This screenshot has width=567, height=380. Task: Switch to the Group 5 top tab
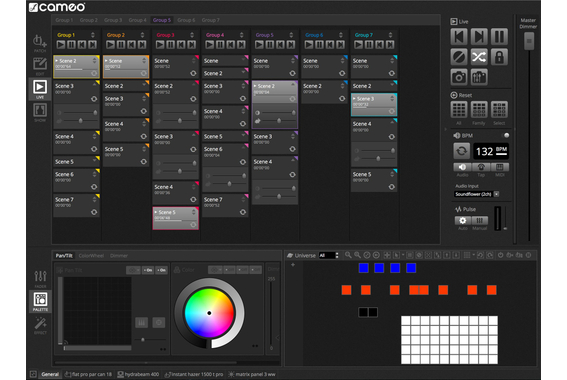click(x=162, y=20)
